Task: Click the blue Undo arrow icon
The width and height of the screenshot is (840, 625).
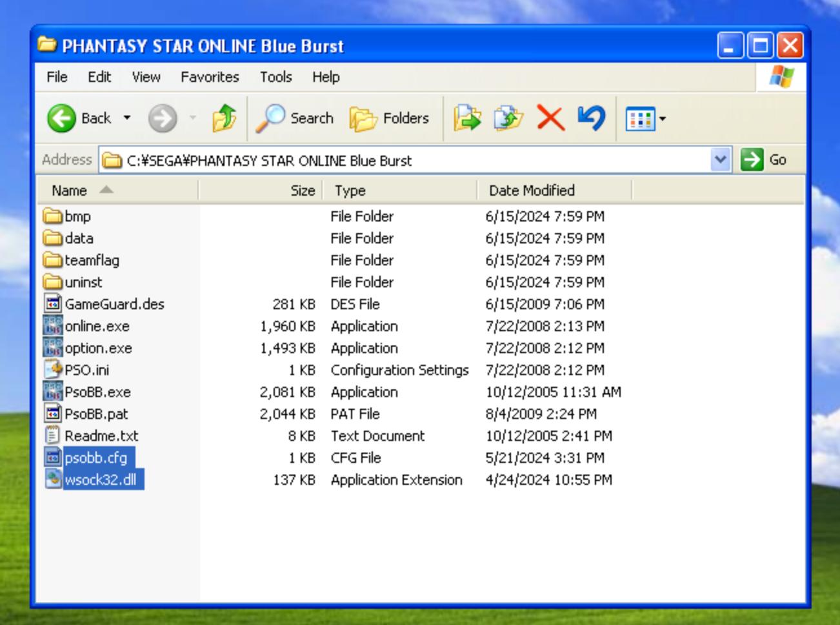Action: coord(591,118)
